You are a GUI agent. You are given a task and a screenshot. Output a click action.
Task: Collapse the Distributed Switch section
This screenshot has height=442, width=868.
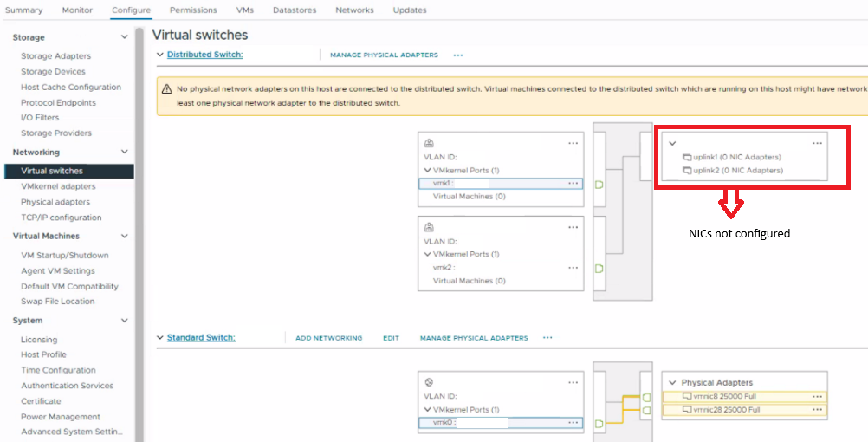(x=159, y=55)
